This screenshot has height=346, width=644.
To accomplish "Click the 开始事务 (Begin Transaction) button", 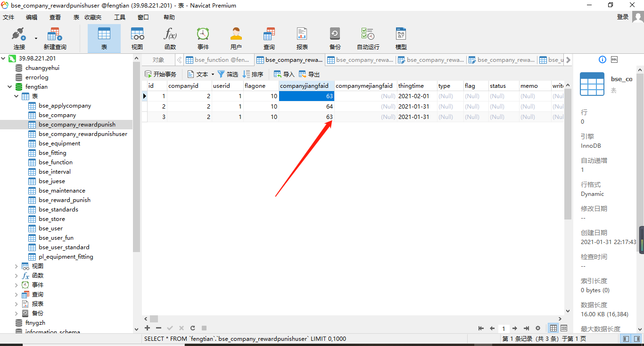I will click(161, 74).
